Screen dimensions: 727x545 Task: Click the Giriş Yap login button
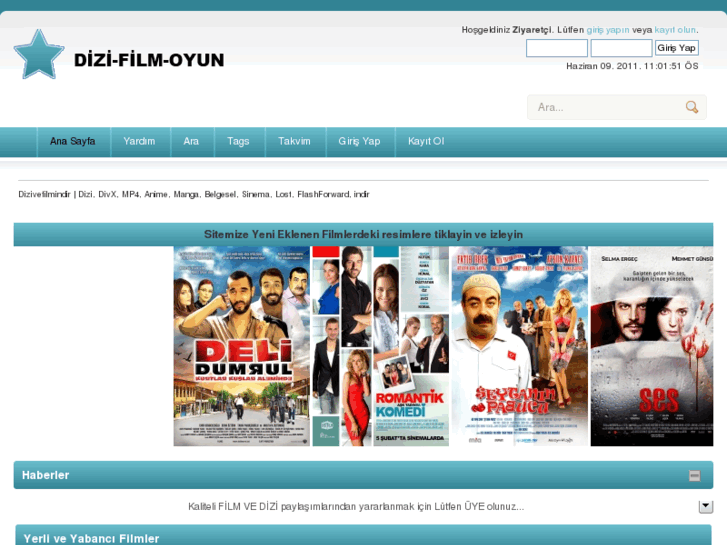click(x=676, y=48)
